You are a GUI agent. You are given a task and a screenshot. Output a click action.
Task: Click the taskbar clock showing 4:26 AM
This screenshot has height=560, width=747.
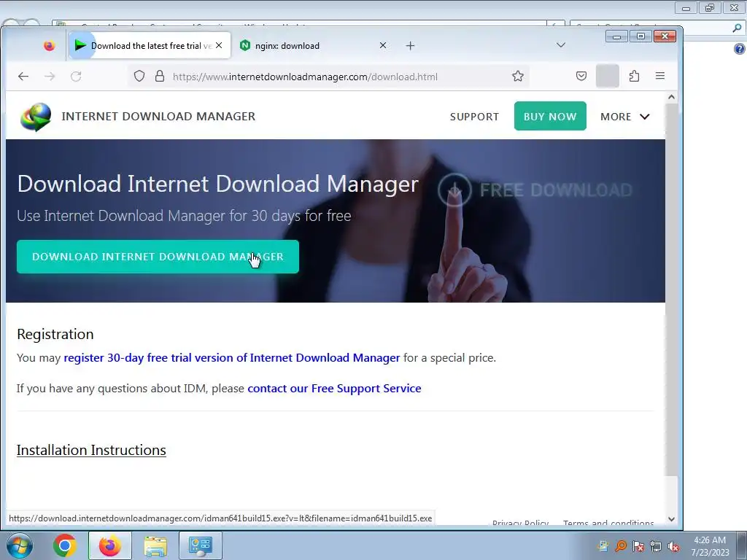[x=710, y=546]
